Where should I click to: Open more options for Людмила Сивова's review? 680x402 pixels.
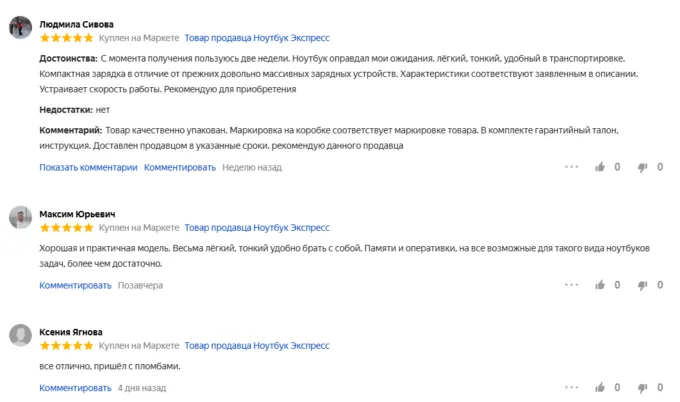pos(570,168)
